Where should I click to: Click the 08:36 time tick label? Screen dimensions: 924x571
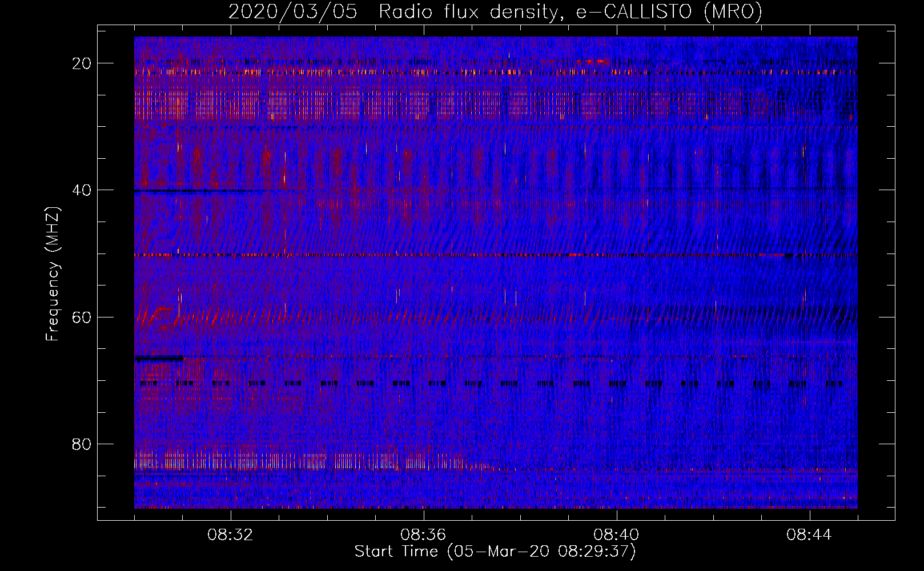(423, 535)
